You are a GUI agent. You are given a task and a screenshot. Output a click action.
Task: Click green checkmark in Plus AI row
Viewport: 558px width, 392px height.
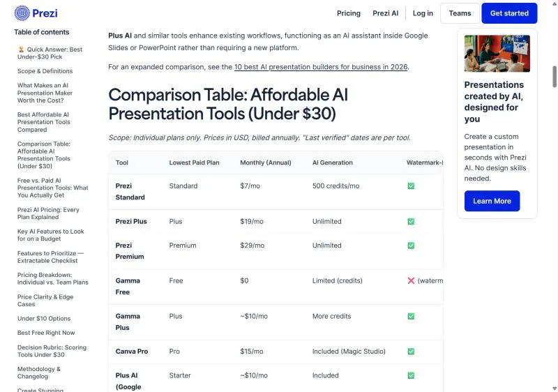click(x=411, y=376)
